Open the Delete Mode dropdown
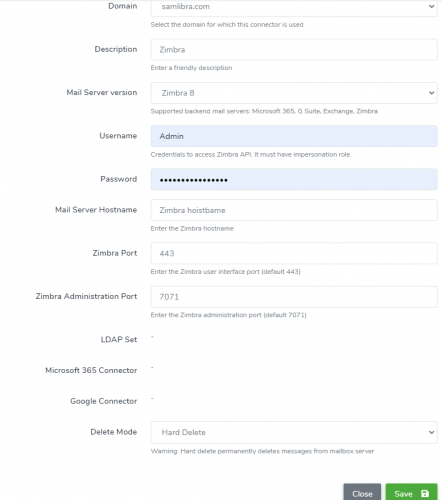 pyautogui.click(x=294, y=432)
